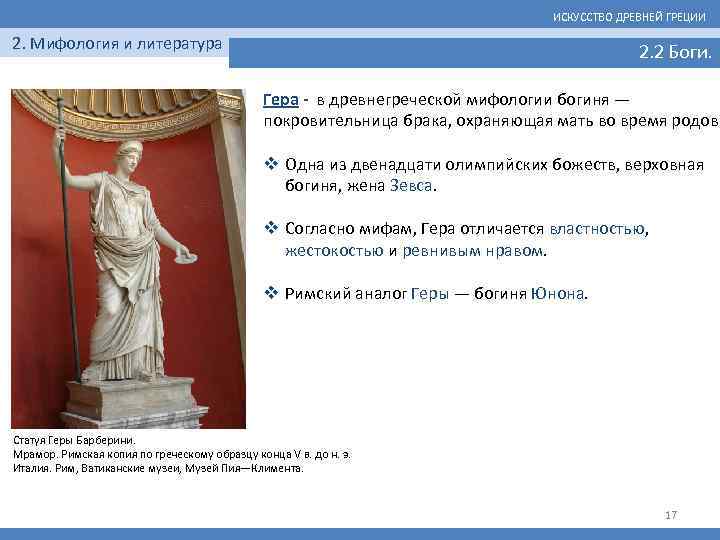The image size is (720, 540).
Task: Click the subsection heading 2.2 Боги.
Action: pyautogui.click(x=675, y=52)
